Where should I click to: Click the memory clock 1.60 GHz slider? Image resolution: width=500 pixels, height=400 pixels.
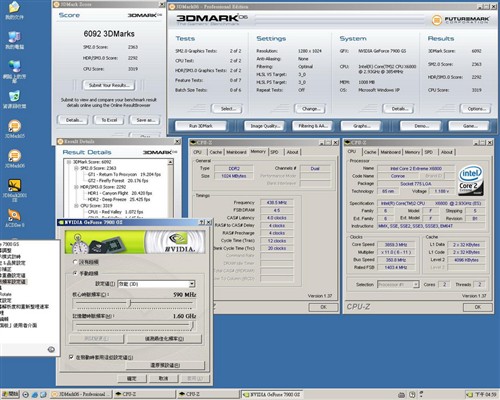pos(192,326)
